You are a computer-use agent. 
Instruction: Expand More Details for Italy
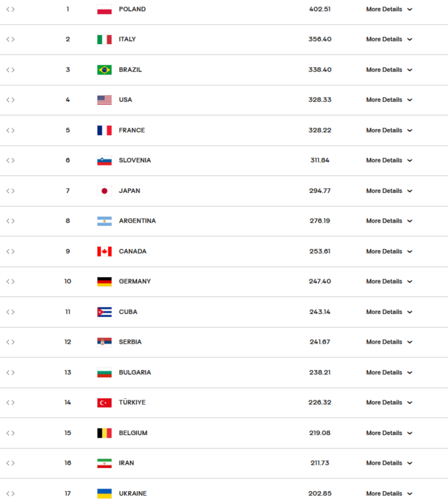[x=389, y=40]
